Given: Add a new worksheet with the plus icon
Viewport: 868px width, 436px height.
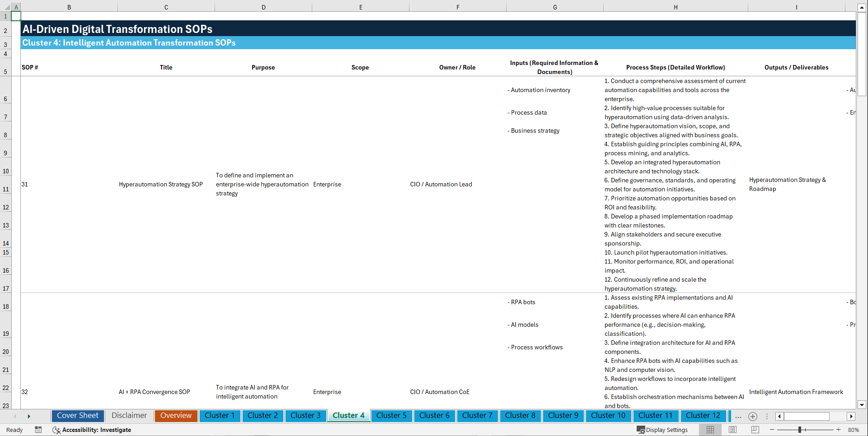Looking at the screenshot, I should pos(753,417).
